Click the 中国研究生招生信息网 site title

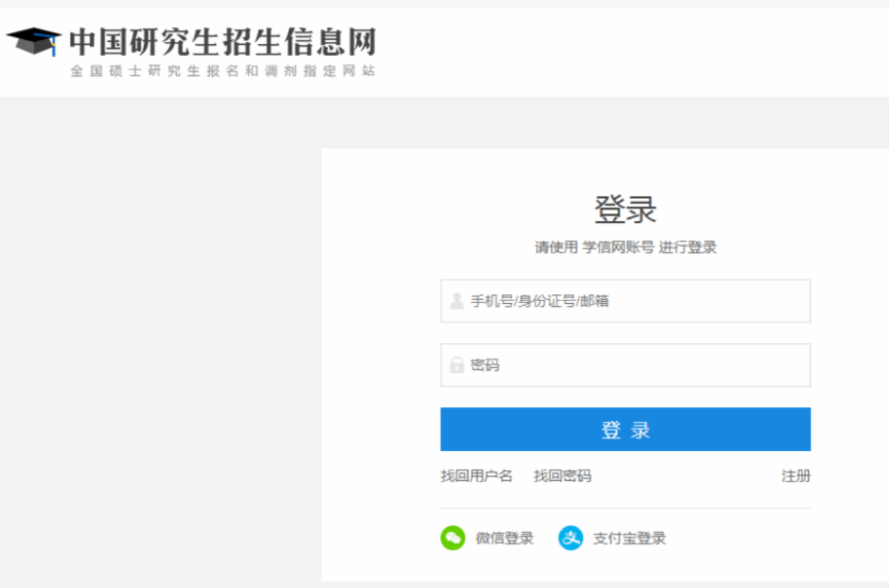click(222, 43)
